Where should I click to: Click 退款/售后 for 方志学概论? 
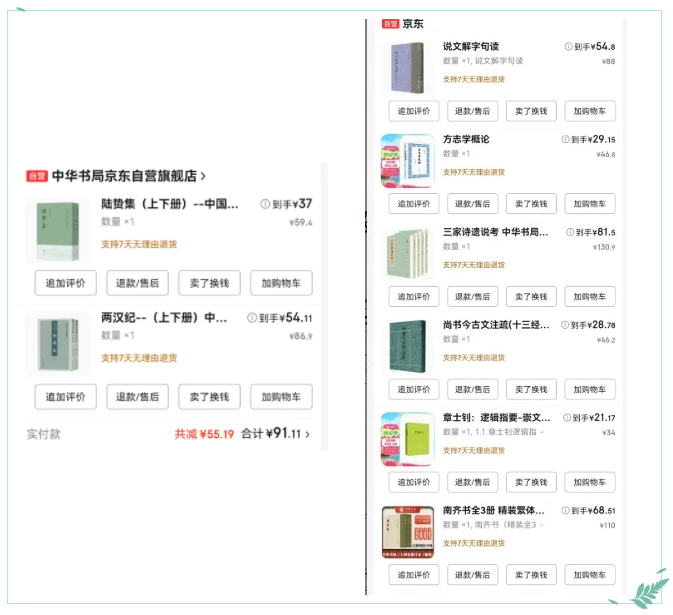point(473,204)
